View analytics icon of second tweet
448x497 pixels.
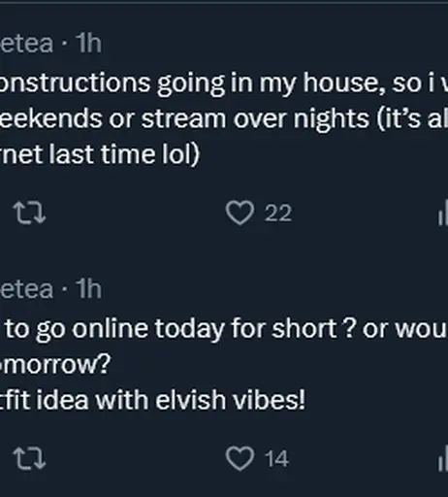(x=443, y=458)
